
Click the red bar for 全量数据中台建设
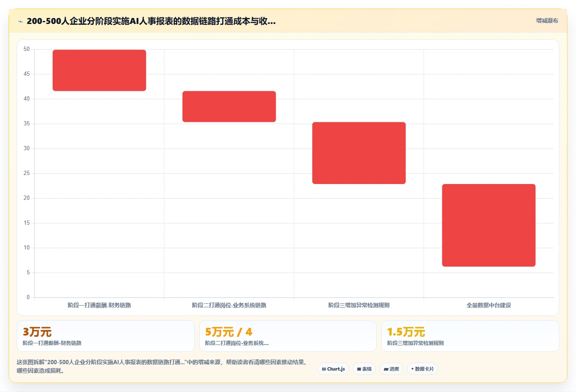[489, 225]
